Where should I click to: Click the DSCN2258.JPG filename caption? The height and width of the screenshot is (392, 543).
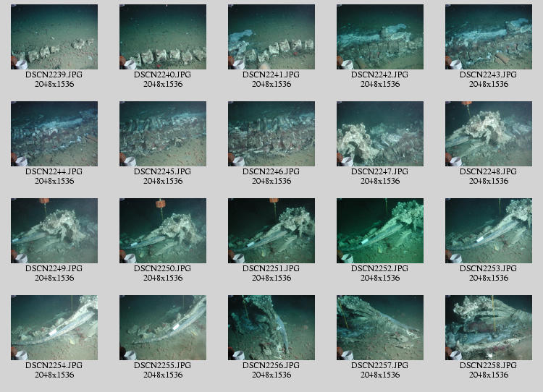click(489, 366)
